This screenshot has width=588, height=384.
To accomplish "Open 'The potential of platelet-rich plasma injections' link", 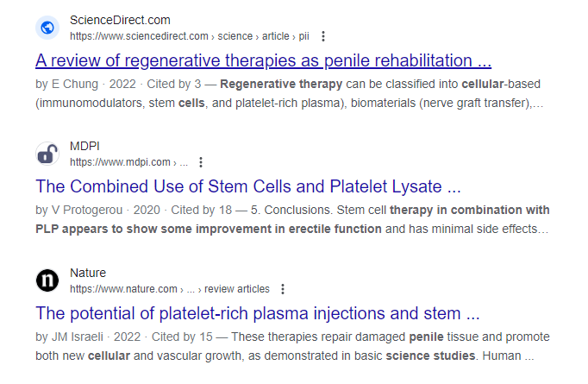I will pyautogui.click(x=258, y=313).
